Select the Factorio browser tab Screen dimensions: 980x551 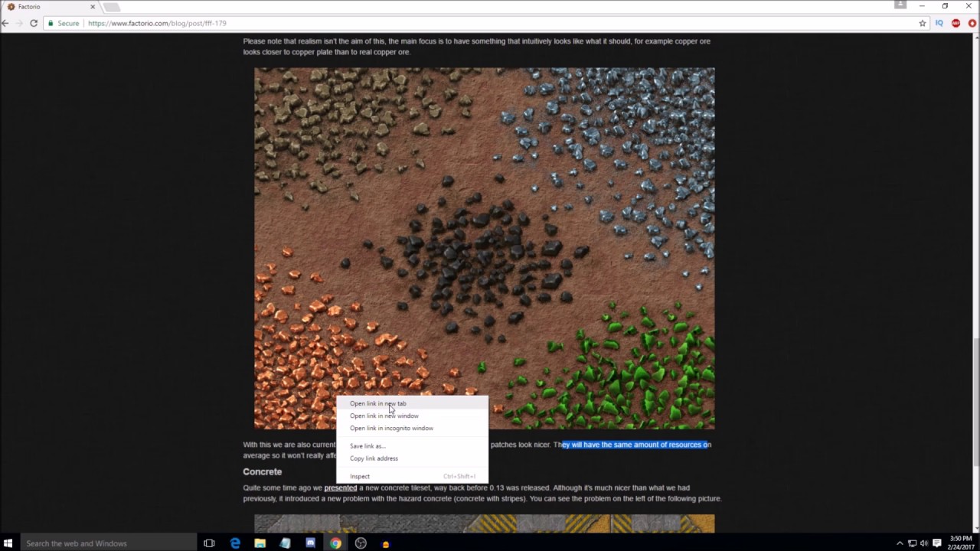50,7
